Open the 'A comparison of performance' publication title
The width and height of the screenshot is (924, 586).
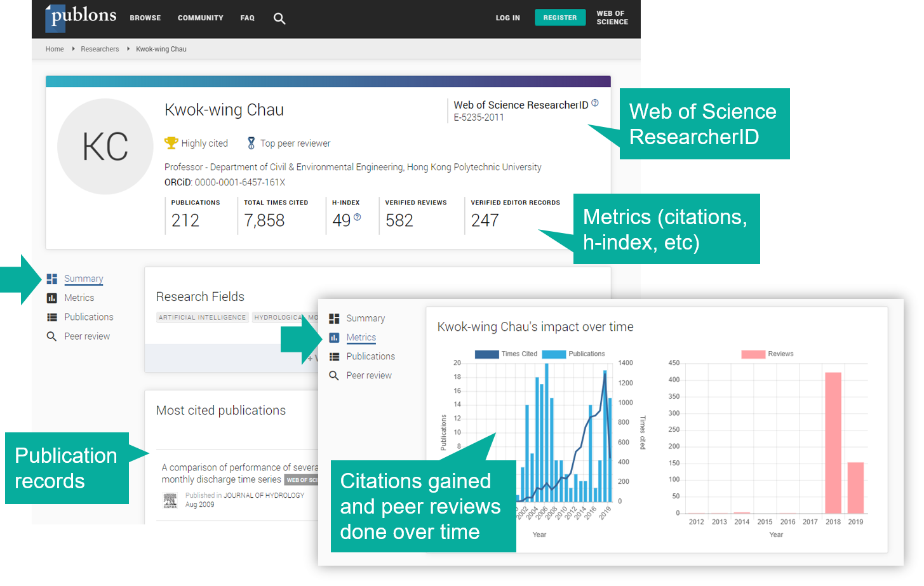pos(239,473)
